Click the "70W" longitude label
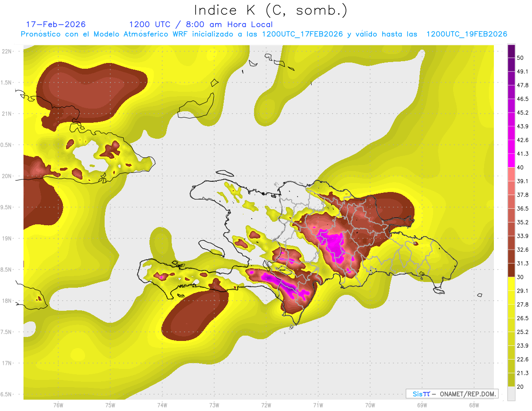532x411 pixels. (x=370, y=405)
